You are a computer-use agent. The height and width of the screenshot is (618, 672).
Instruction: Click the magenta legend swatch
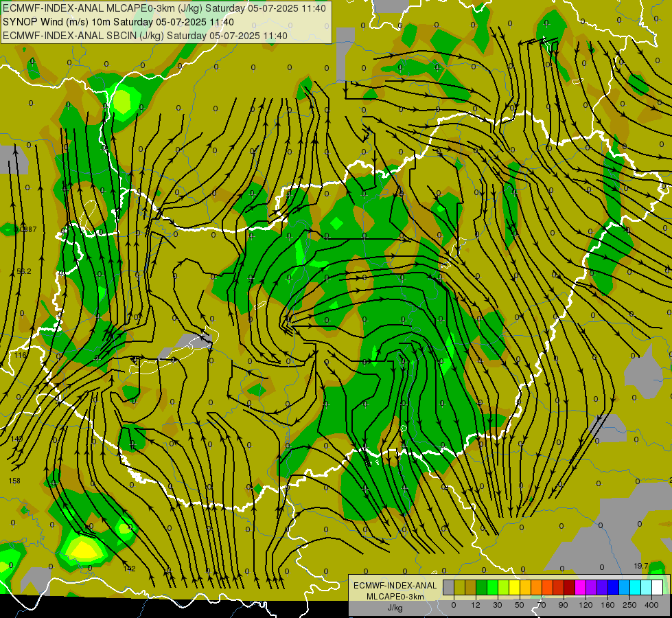[x=581, y=587]
